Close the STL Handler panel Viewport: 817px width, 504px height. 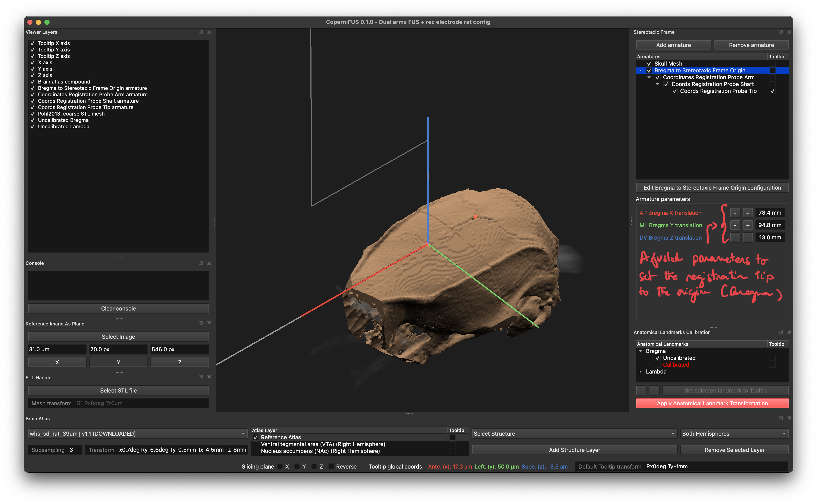click(x=209, y=377)
